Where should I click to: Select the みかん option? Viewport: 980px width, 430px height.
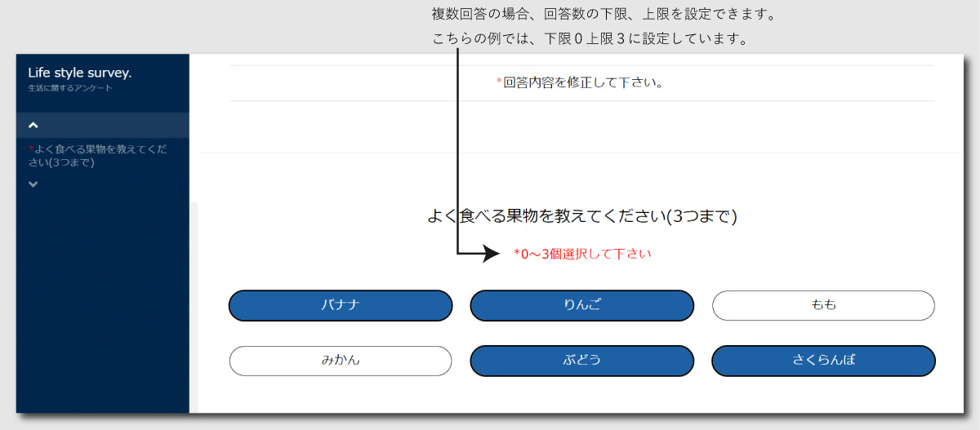tap(341, 361)
